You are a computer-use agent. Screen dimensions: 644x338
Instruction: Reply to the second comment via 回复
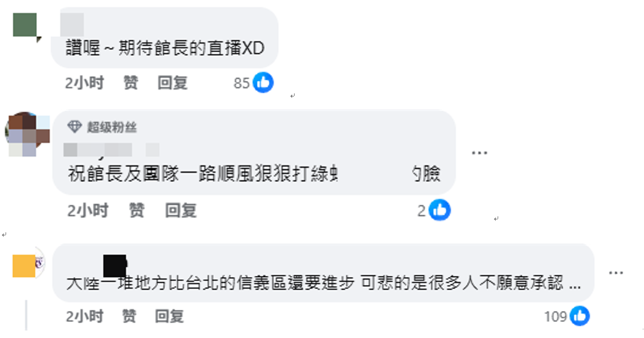point(181,210)
